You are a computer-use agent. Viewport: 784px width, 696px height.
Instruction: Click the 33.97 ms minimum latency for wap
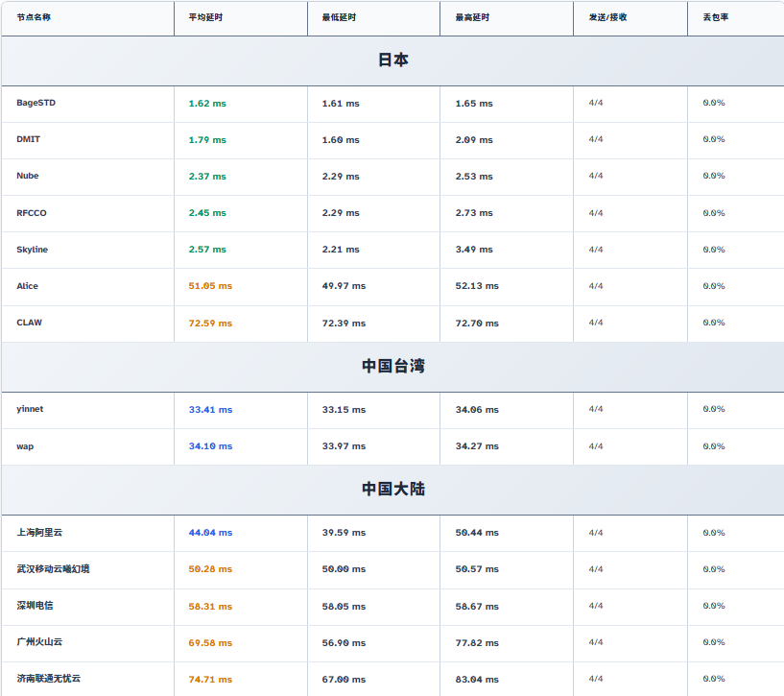pos(344,446)
